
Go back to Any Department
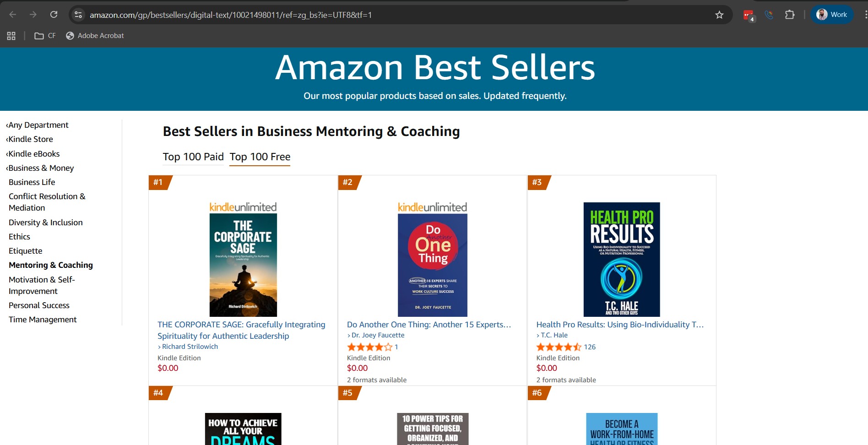[38, 125]
